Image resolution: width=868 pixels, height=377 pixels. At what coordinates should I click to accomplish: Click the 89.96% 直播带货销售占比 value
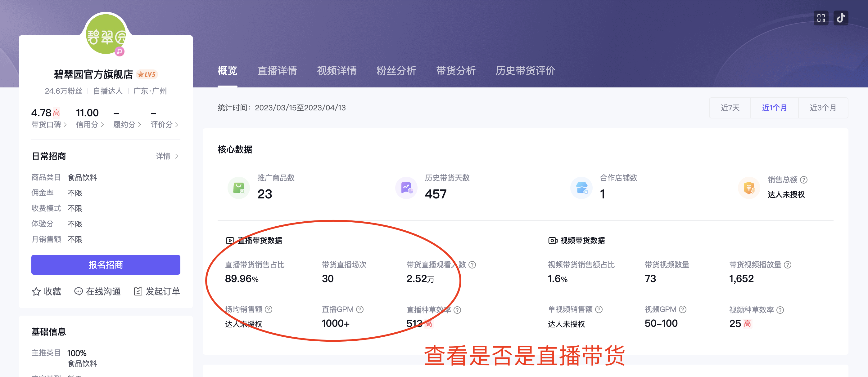click(x=242, y=279)
